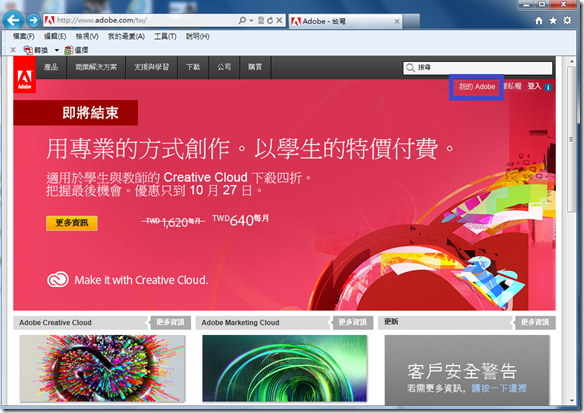Click the 我的 Adobe link
Screen dimensions: 584x413
pyautogui.click(x=477, y=87)
